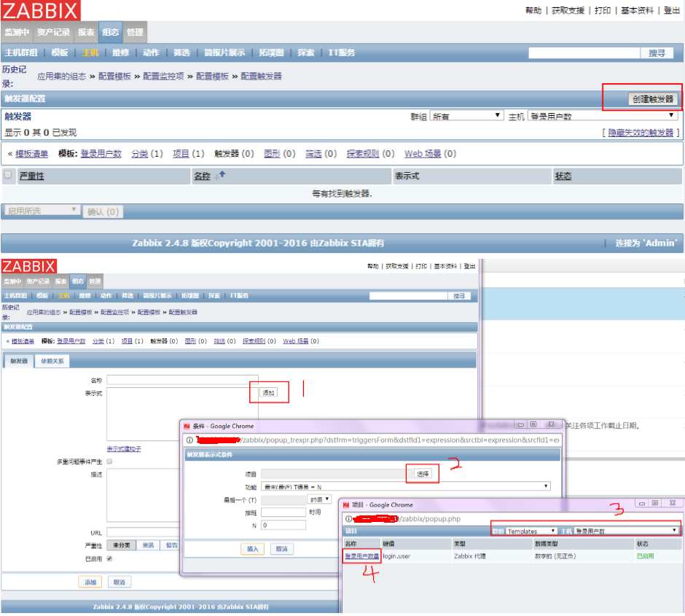Viewport: 685px width, 616px height.
Task: Click the info icon in 项目 popup address bar
Action: click(348, 519)
